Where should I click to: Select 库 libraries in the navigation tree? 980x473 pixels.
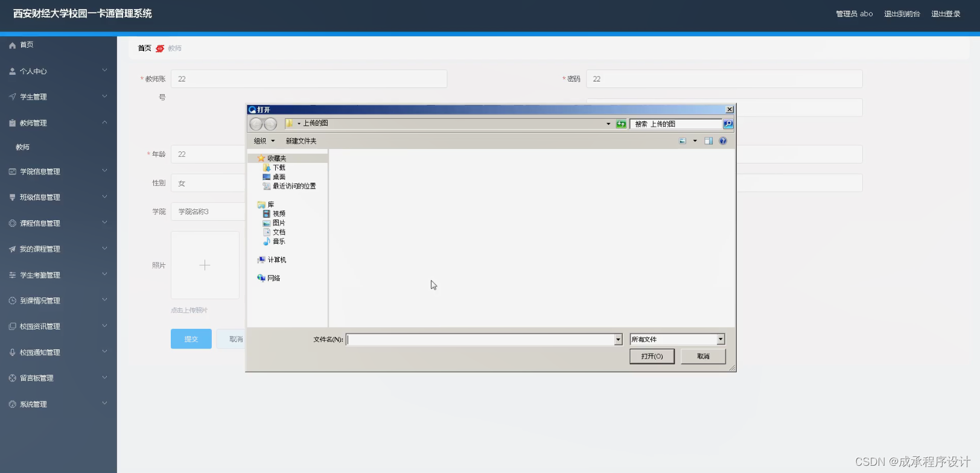tap(271, 205)
